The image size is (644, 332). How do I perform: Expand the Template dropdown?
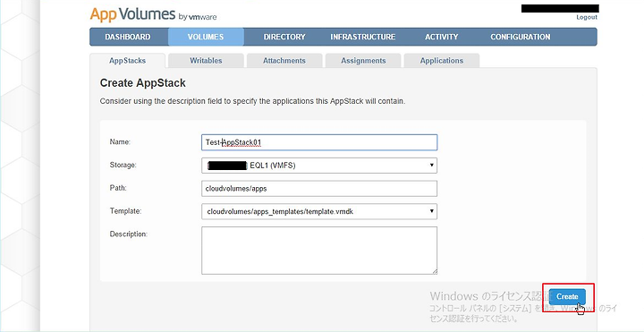pos(319,211)
